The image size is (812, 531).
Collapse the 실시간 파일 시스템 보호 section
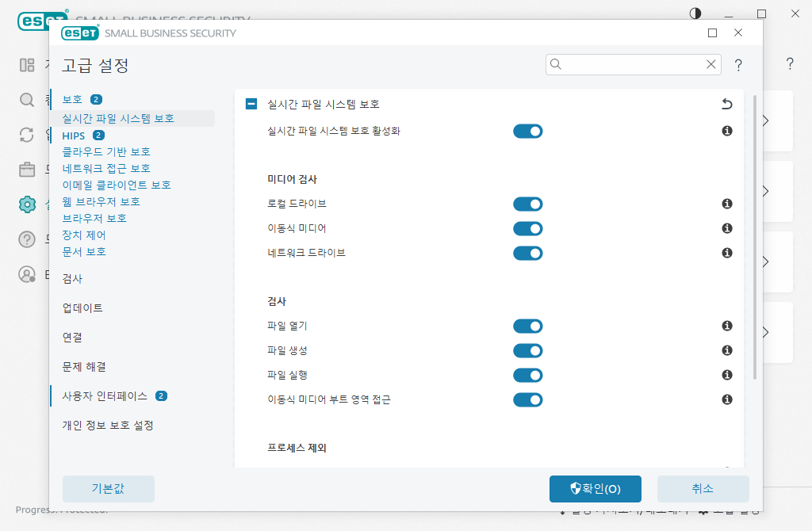coord(251,104)
